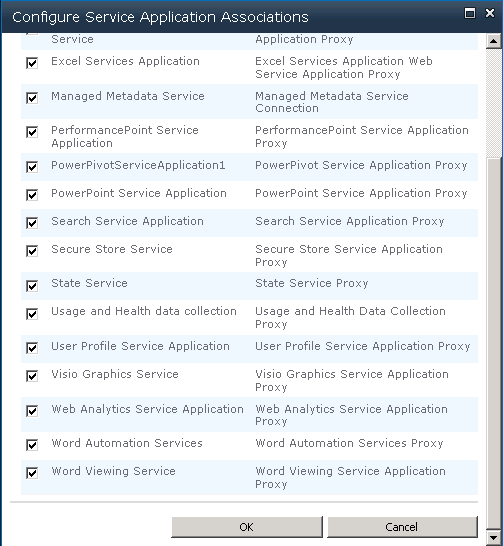Click the Web Analytics Service Application label
This screenshot has height=546, width=503.
pos(147,409)
